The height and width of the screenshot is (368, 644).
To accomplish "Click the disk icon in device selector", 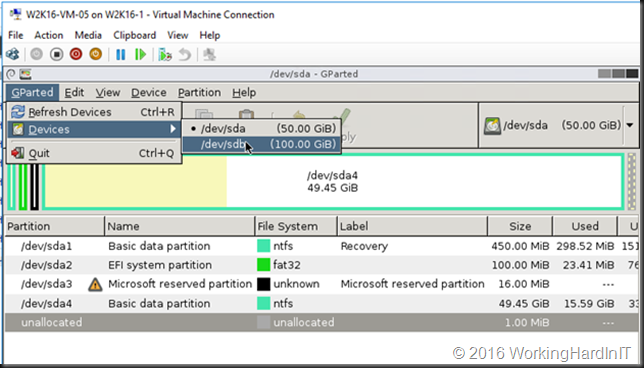I will tap(492, 126).
